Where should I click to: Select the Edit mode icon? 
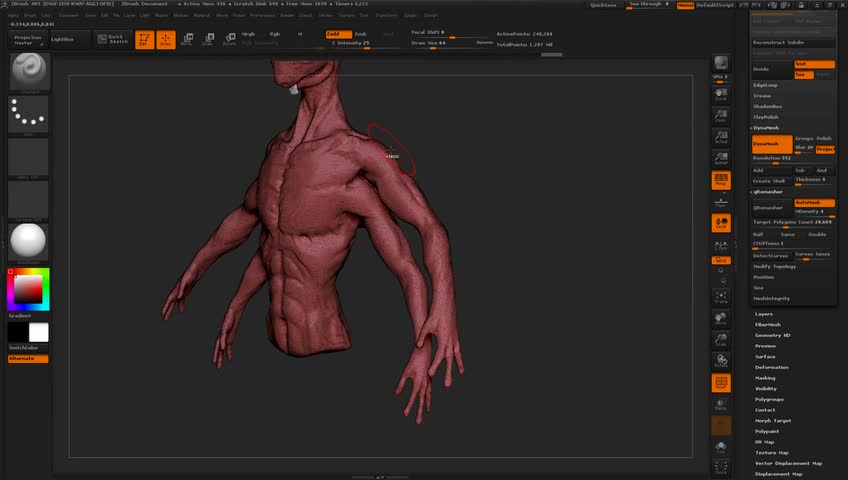point(144,39)
